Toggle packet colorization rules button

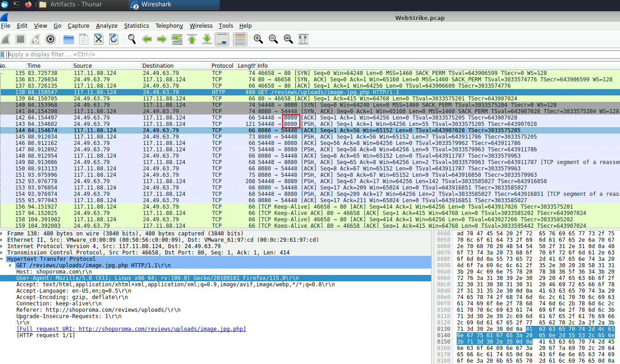240,40
